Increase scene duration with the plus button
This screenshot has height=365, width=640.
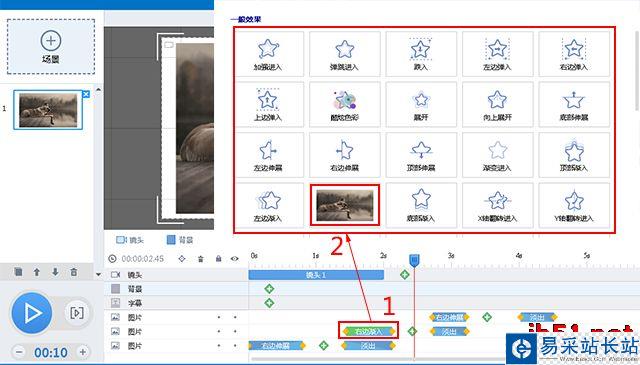pos(83,352)
